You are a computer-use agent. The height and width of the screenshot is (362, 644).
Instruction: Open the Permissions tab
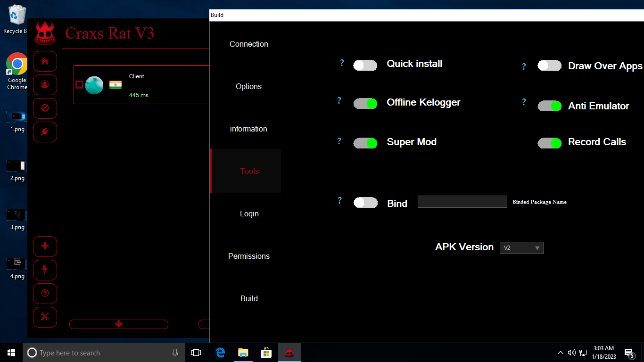(x=249, y=256)
